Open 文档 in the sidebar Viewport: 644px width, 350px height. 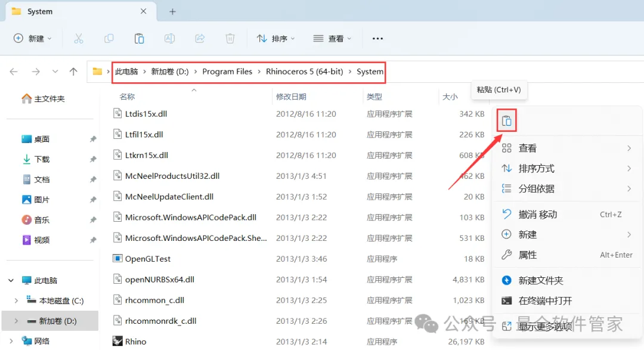35,179
